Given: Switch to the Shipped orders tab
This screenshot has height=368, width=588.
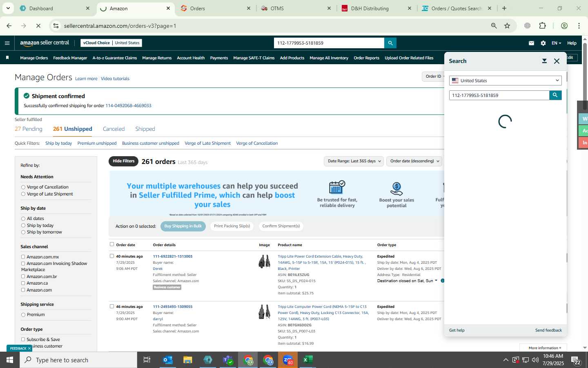Looking at the screenshot, I should tap(145, 129).
